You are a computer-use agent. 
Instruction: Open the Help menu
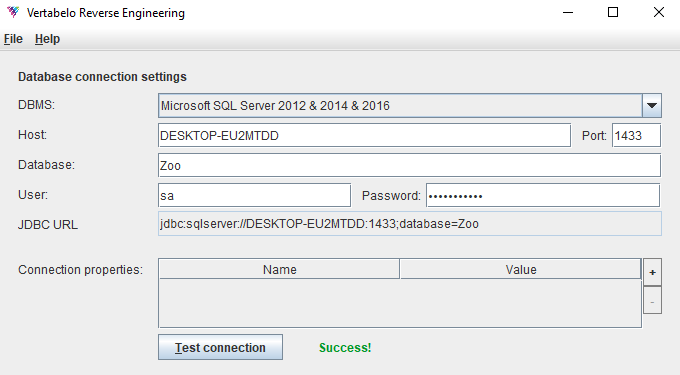(x=47, y=39)
